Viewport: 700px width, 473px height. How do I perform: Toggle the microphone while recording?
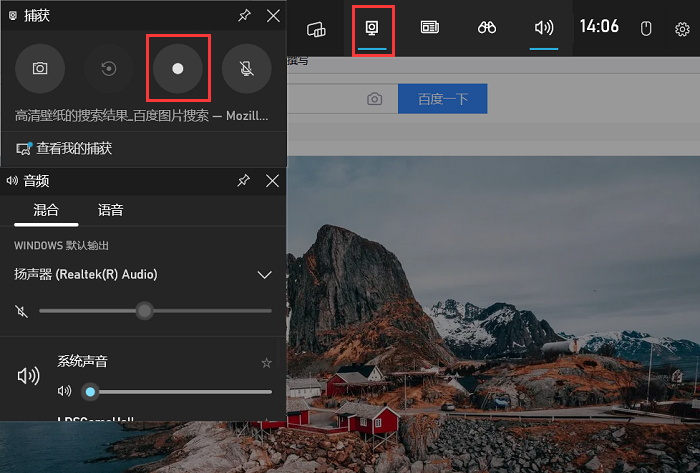pyautogui.click(x=246, y=68)
